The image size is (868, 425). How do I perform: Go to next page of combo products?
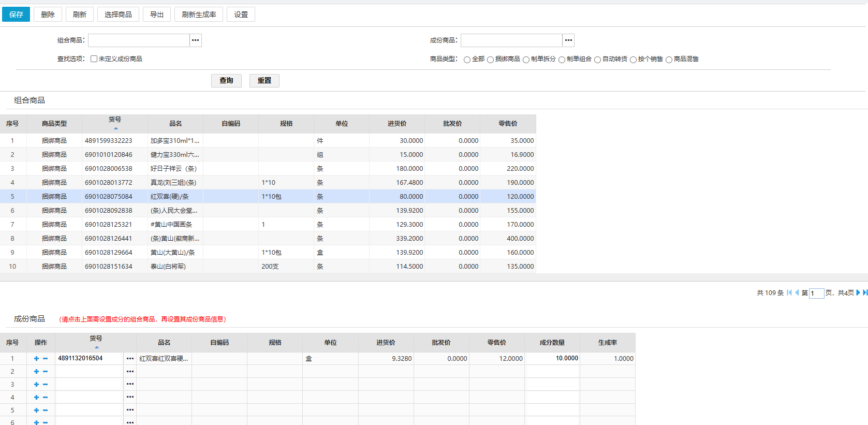point(858,292)
